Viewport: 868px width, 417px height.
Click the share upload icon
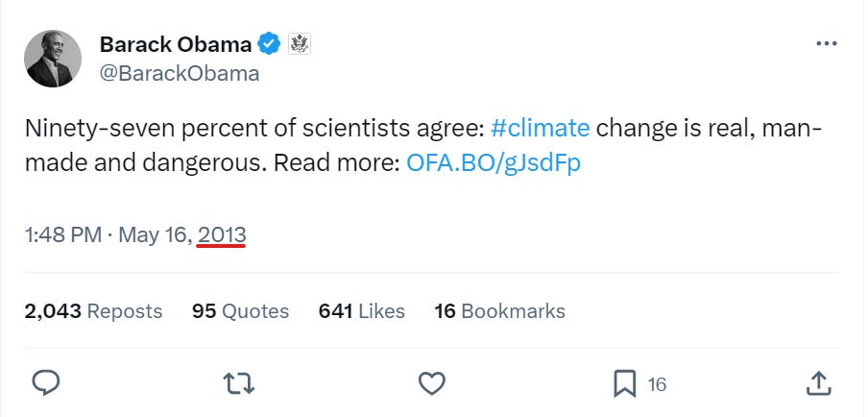pyautogui.click(x=817, y=384)
